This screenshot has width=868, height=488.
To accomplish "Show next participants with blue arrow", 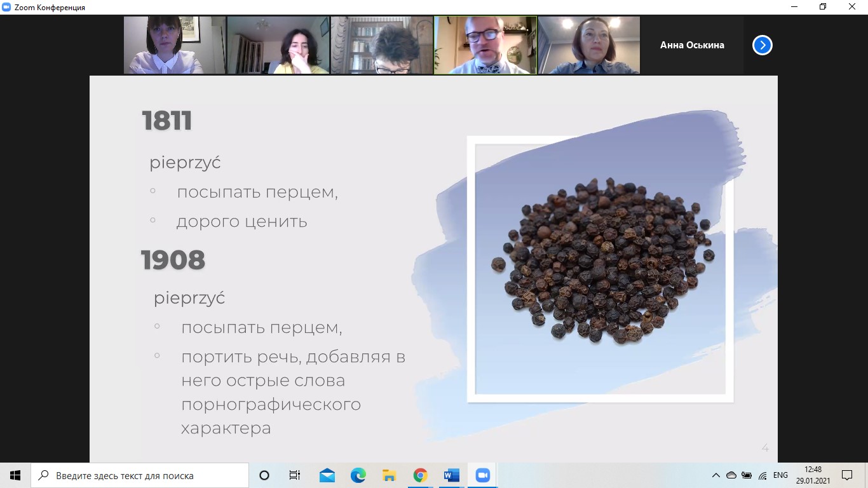I will 762,45.
